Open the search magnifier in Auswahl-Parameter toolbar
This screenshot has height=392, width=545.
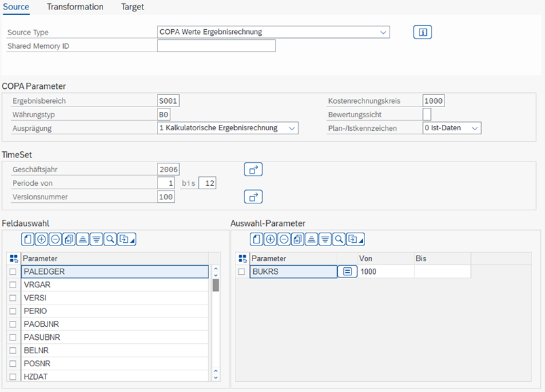click(x=339, y=239)
